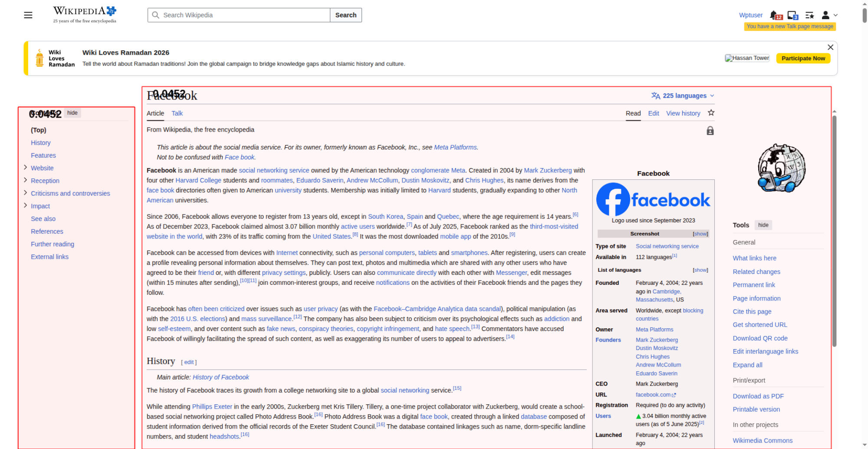Click the Participate Now button
The height and width of the screenshot is (449, 868).
pyautogui.click(x=803, y=58)
